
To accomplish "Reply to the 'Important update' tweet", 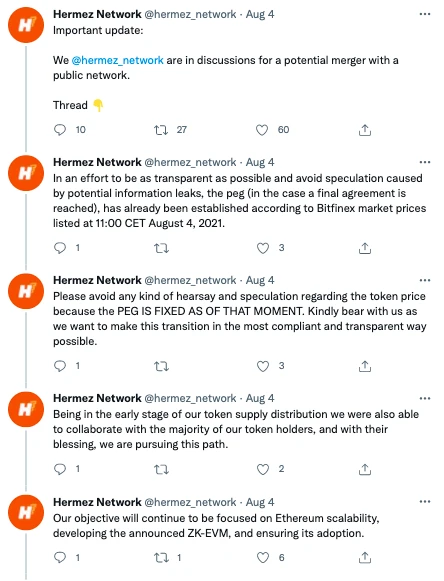I will coord(60,130).
